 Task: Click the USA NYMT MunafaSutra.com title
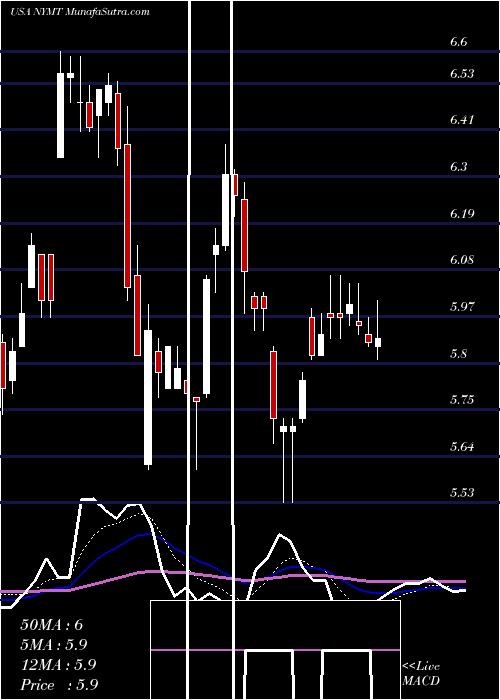pyautogui.click(x=79, y=12)
